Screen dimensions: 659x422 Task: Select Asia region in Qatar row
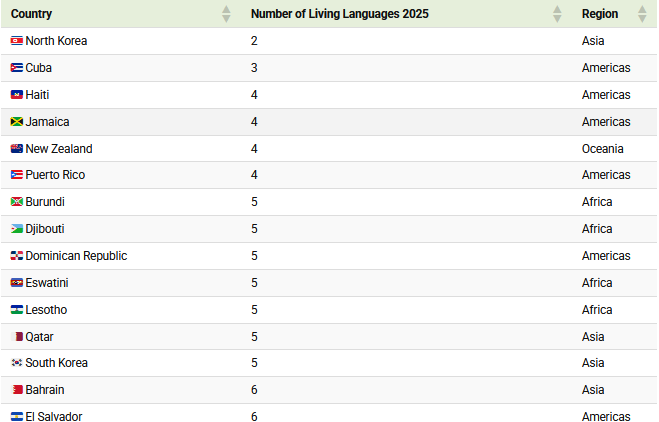[x=593, y=337]
